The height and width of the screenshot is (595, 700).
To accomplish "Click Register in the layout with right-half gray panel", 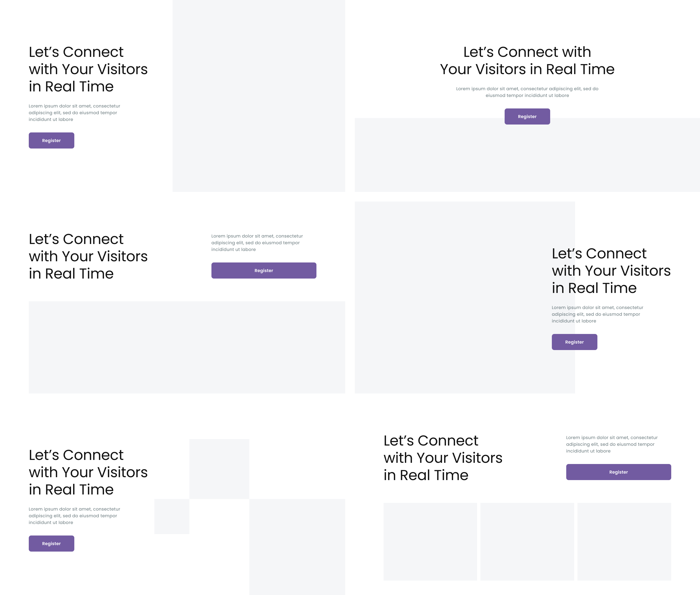I will pos(51,140).
